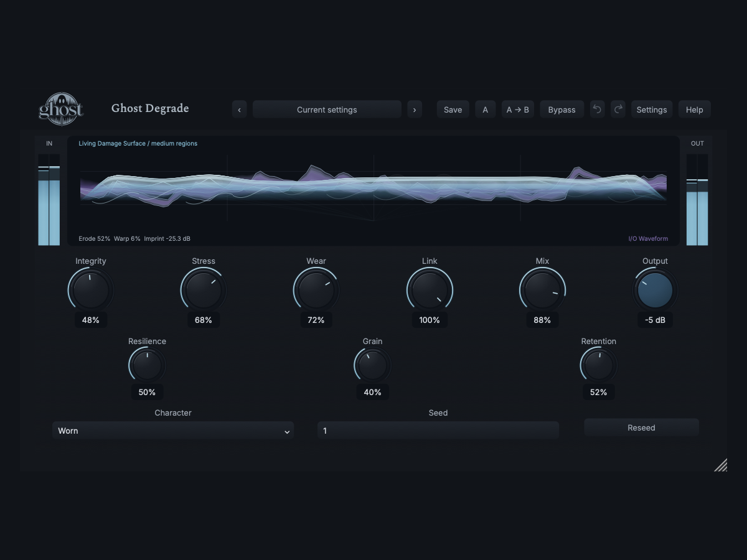Screen dimensions: 747x560
Task: Click the Grain value 40%
Action: 372,392
